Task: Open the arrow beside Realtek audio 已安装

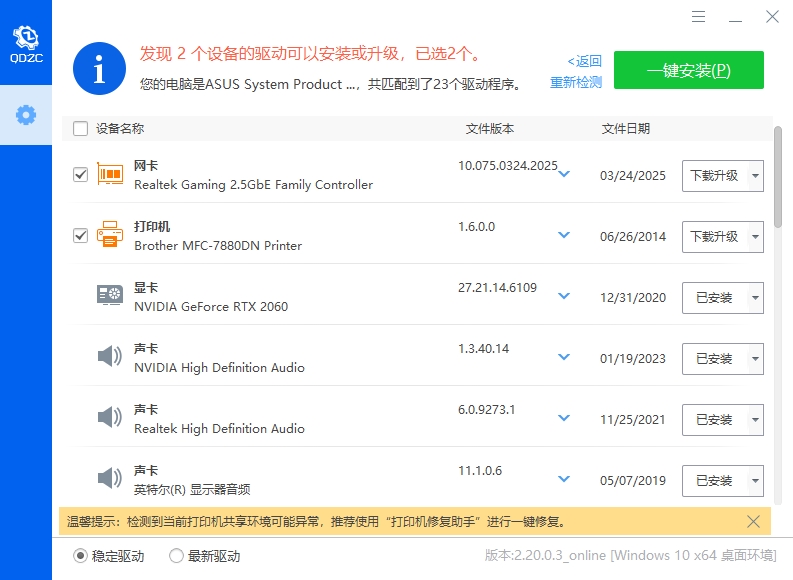Action: (x=756, y=420)
